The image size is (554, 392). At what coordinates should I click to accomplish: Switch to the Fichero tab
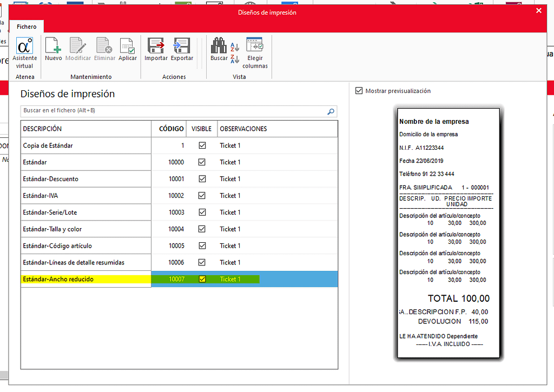[x=27, y=26]
